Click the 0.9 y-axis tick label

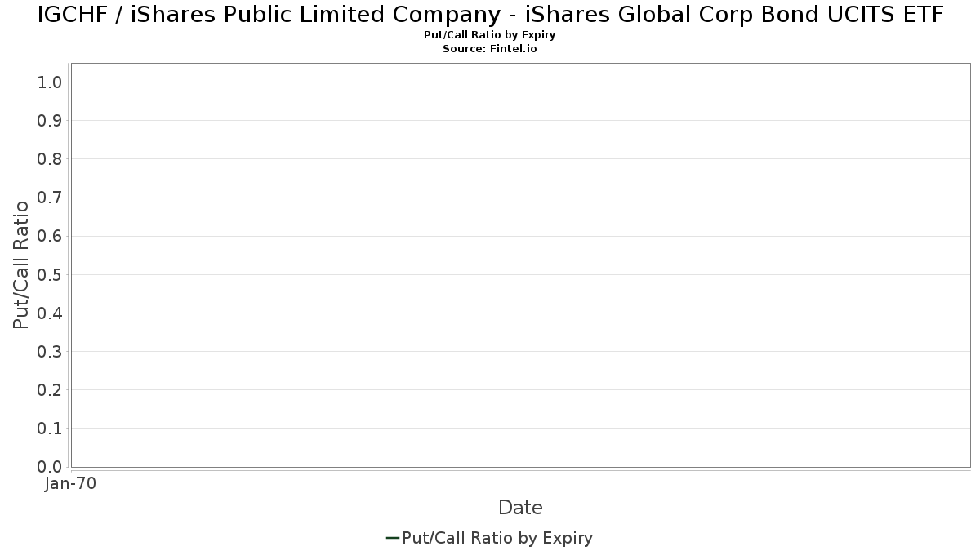point(50,121)
